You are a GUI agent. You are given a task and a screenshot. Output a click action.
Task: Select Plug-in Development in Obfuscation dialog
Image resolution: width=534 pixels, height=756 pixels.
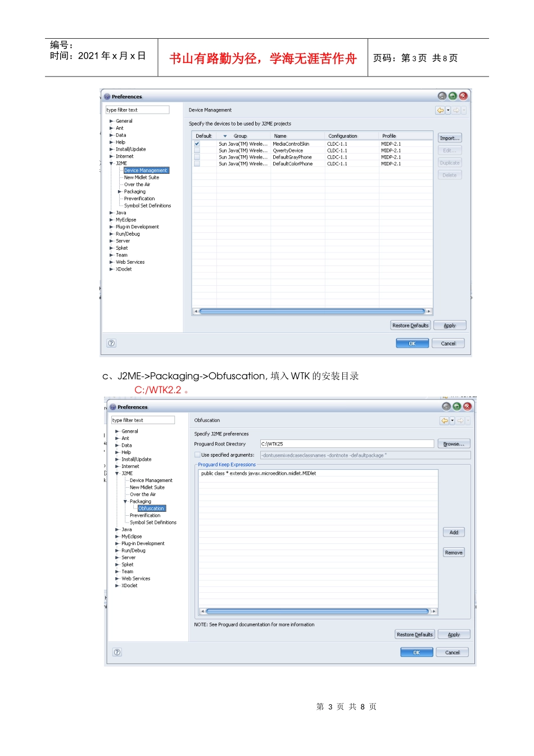[x=143, y=544]
